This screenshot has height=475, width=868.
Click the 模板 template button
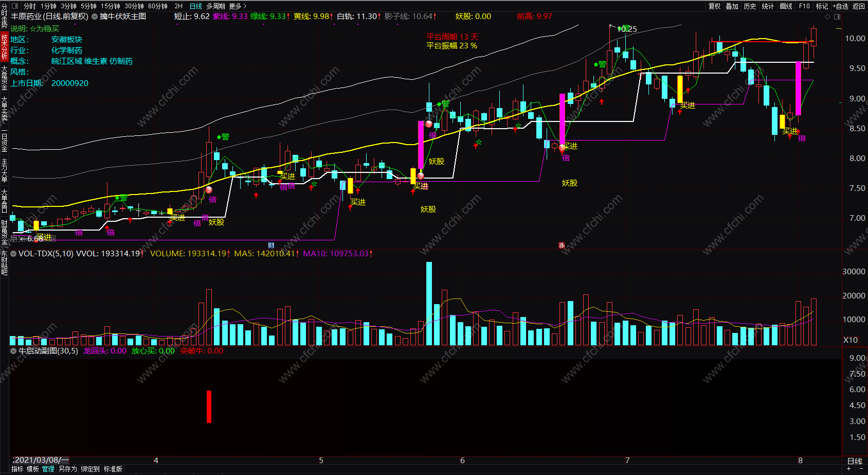point(33,469)
